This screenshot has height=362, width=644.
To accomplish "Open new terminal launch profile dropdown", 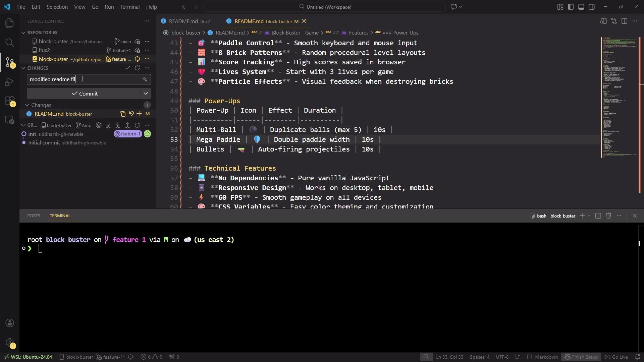I will [589, 216].
